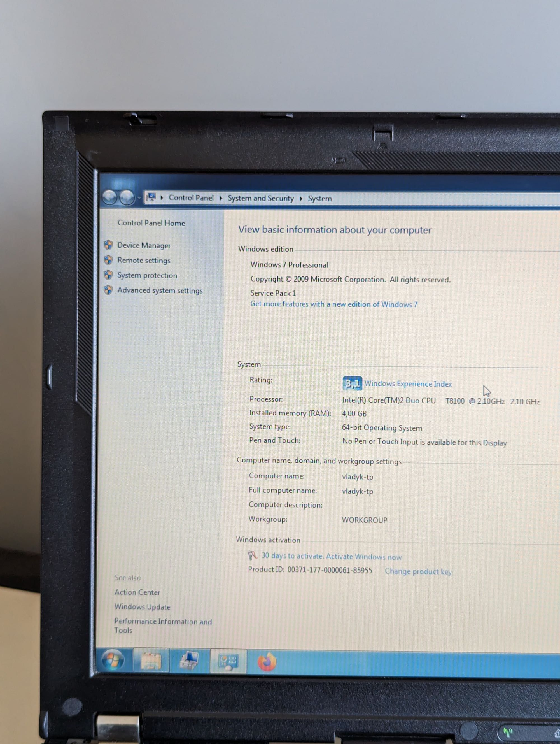
Task: Click shield icon beside Device Manager
Action: coord(108,245)
